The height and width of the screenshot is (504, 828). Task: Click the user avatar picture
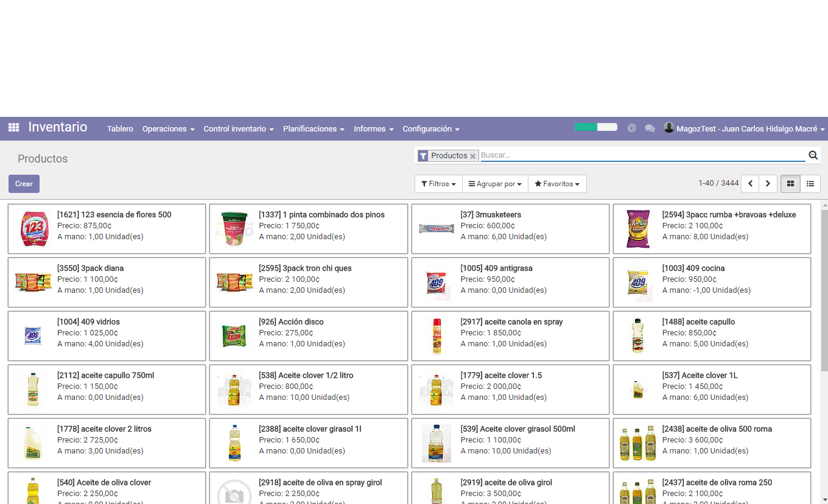pyautogui.click(x=669, y=127)
